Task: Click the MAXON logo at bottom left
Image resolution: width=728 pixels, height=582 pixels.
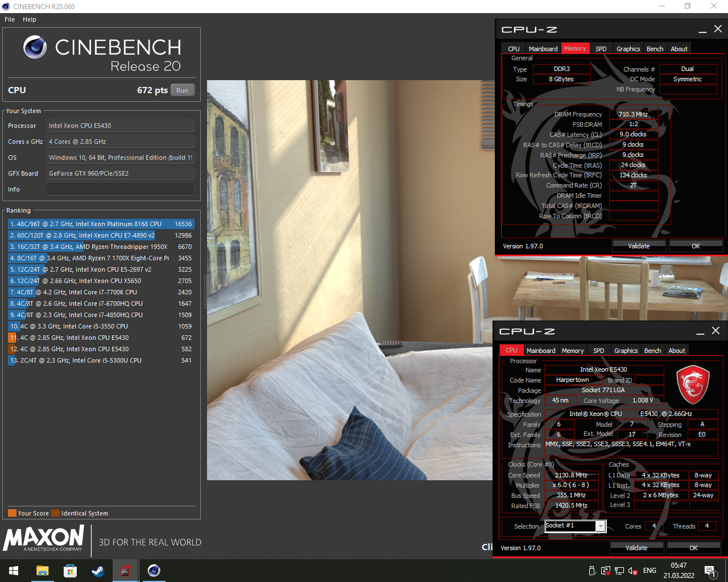Action: (x=44, y=538)
